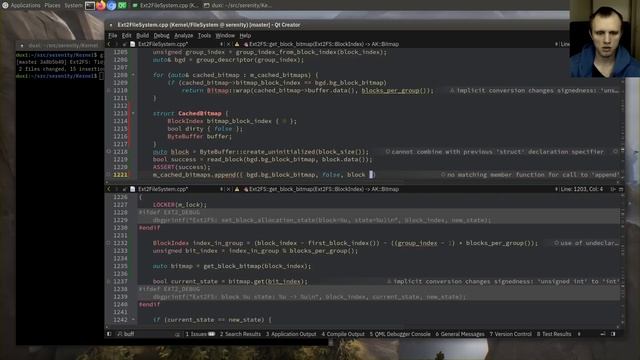640x360 pixels.
Task: Launch Qt Creator green panel icon
Action: coord(122,5)
